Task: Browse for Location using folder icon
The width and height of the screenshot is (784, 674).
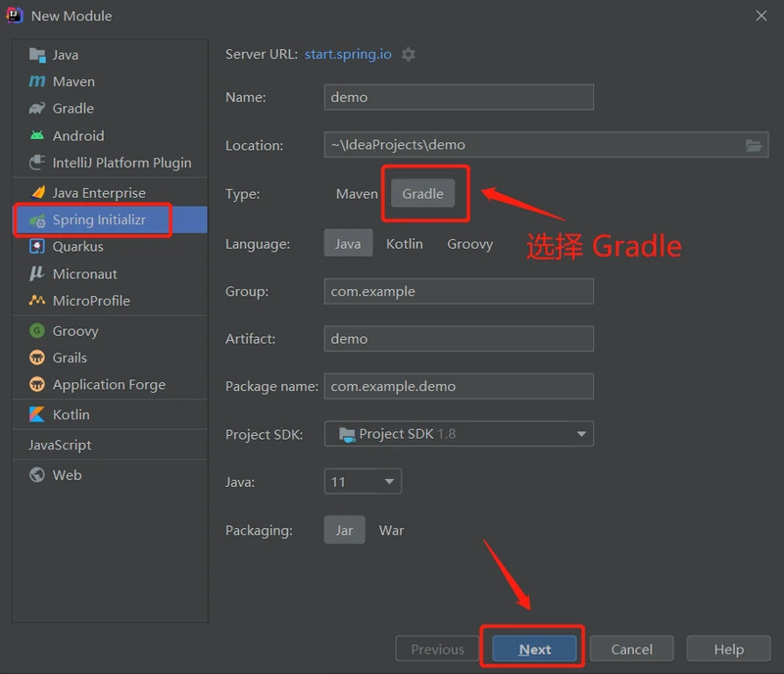Action: click(x=753, y=145)
